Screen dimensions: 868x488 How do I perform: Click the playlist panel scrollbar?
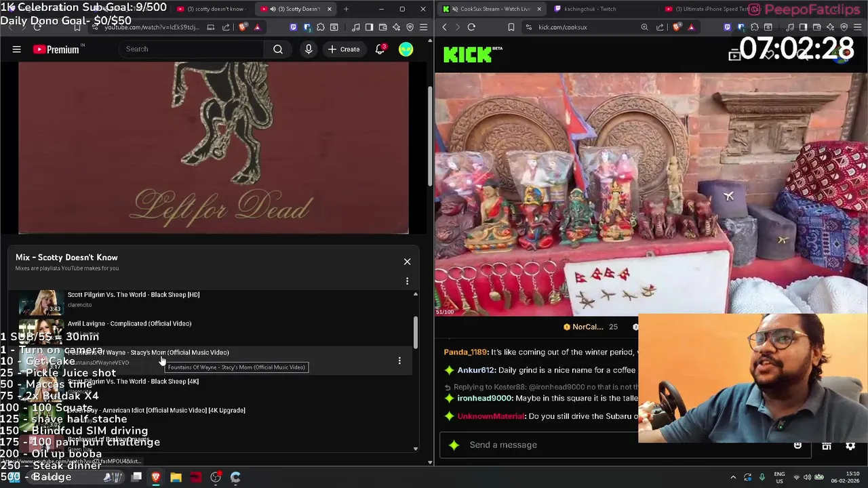416,331
